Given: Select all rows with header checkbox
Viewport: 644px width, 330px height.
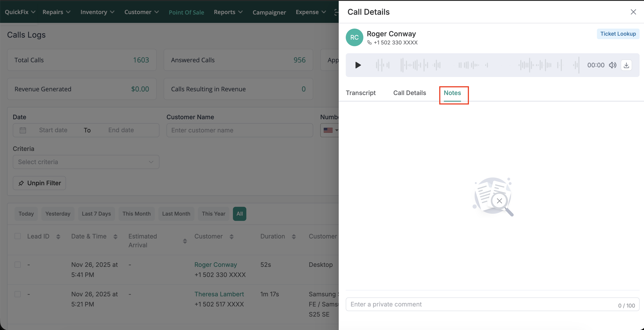Looking at the screenshot, I should pyautogui.click(x=18, y=236).
